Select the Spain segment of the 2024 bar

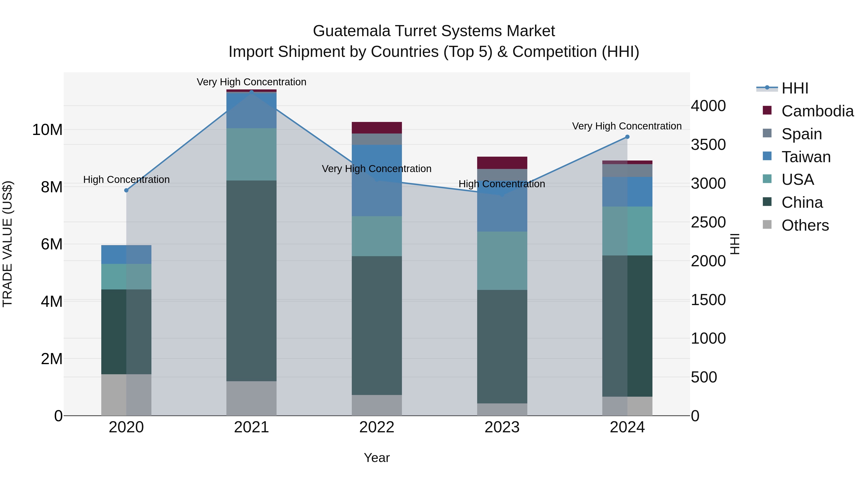(x=627, y=170)
